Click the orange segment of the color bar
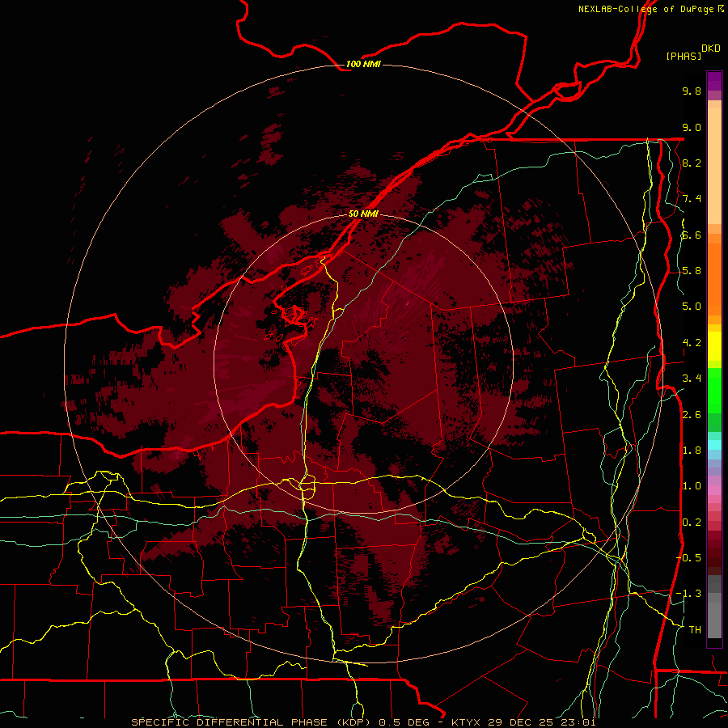Viewport: 728px width, 728px height. click(714, 278)
